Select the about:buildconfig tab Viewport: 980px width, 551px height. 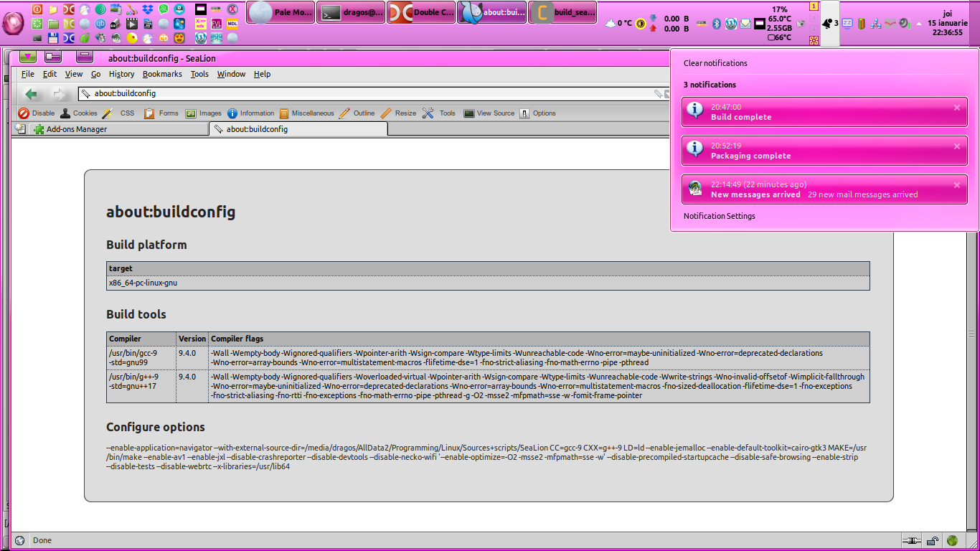click(298, 129)
